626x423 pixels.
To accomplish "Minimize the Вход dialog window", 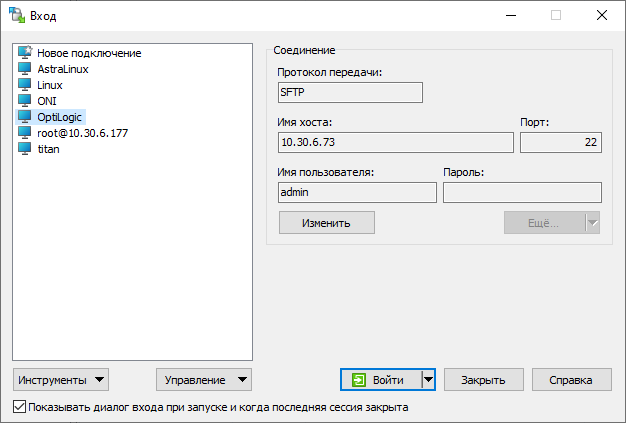I will click(511, 16).
